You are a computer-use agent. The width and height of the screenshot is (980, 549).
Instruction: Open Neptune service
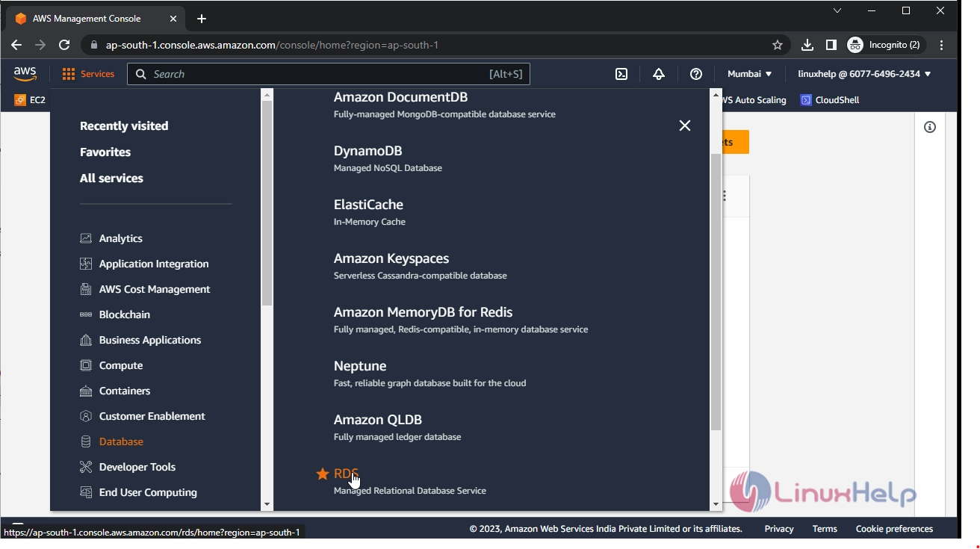click(x=360, y=366)
